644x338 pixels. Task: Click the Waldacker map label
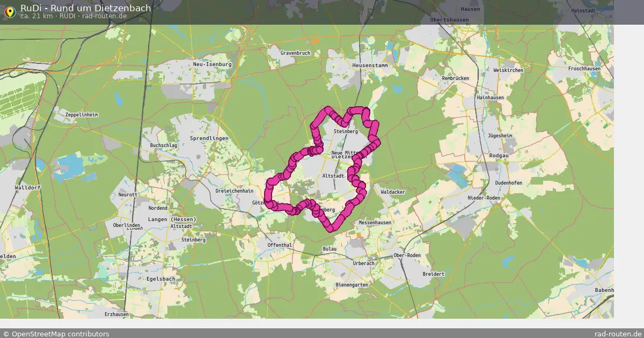[393, 192]
